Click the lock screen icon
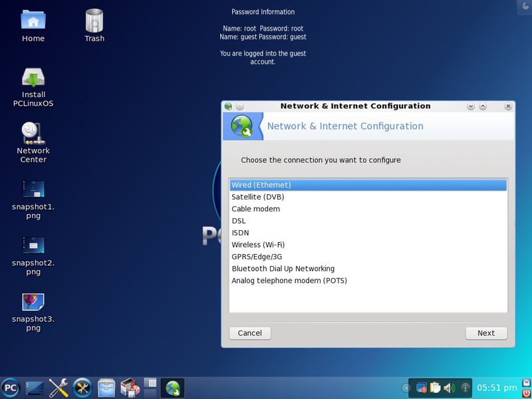The height and width of the screenshot is (399, 532). pyautogui.click(x=527, y=383)
